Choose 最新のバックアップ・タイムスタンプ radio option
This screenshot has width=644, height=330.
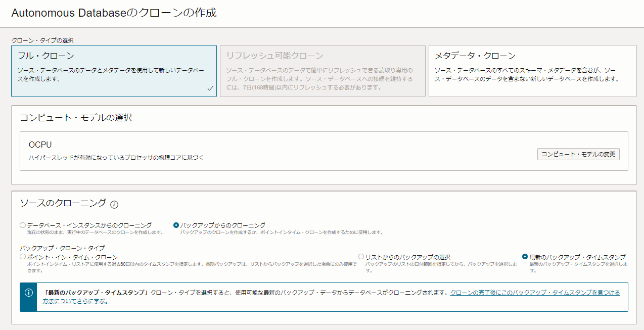pos(525,257)
